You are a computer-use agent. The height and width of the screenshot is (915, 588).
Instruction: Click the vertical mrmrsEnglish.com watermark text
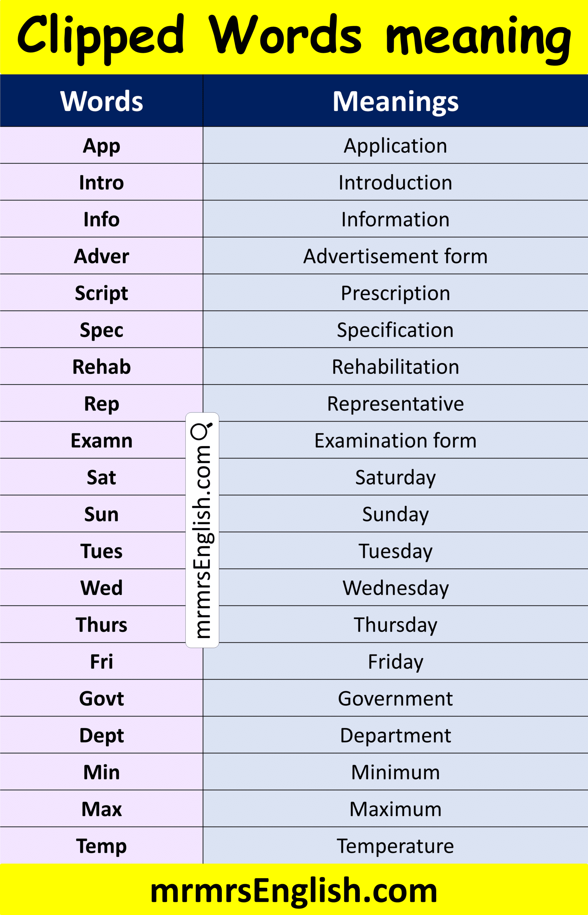coord(202,543)
